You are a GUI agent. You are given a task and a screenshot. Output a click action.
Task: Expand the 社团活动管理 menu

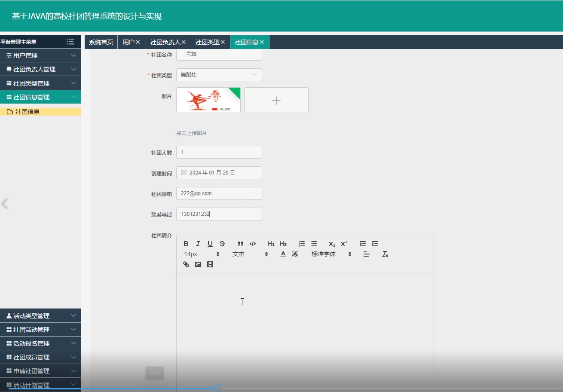[40, 330]
